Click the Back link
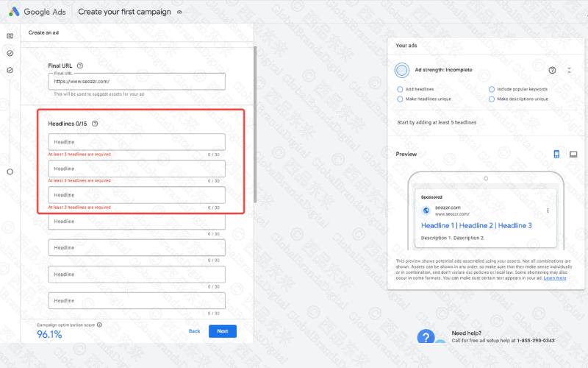The height and width of the screenshot is (368, 588). [194, 331]
